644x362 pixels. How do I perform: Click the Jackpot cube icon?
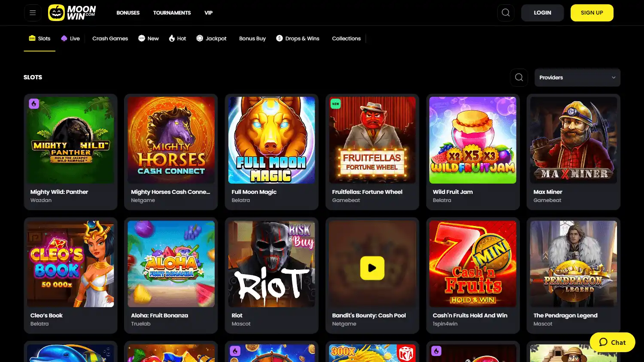pyautogui.click(x=200, y=38)
